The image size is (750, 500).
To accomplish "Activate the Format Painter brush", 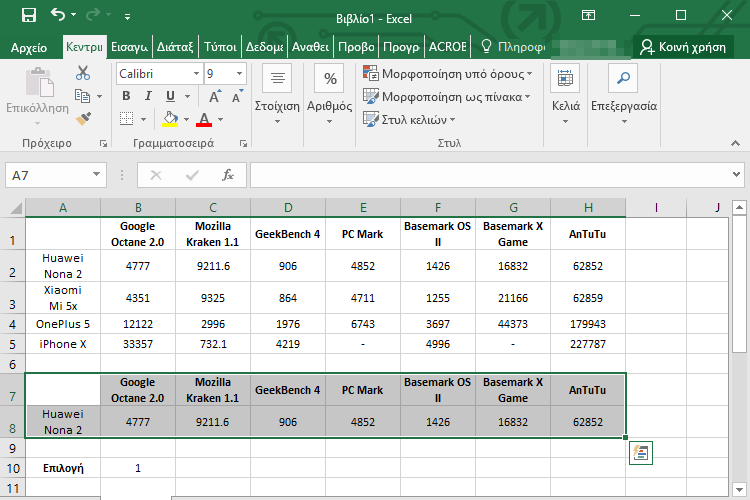I will [83, 119].
